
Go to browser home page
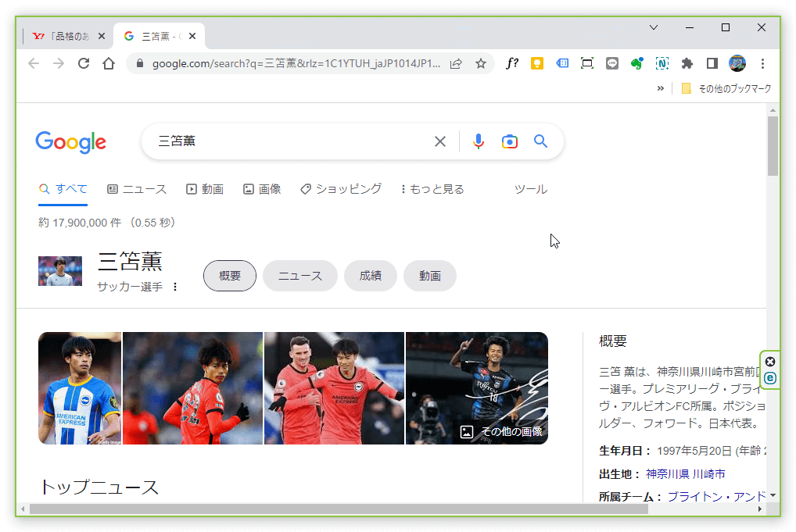(x=109, y=63)
